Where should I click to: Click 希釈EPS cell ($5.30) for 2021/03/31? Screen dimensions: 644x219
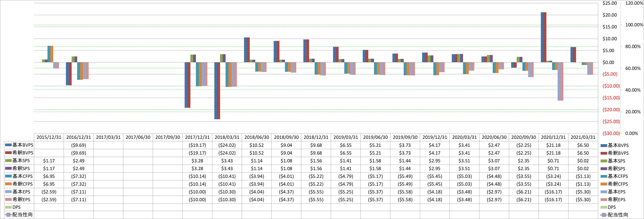[x=583, y=200]
